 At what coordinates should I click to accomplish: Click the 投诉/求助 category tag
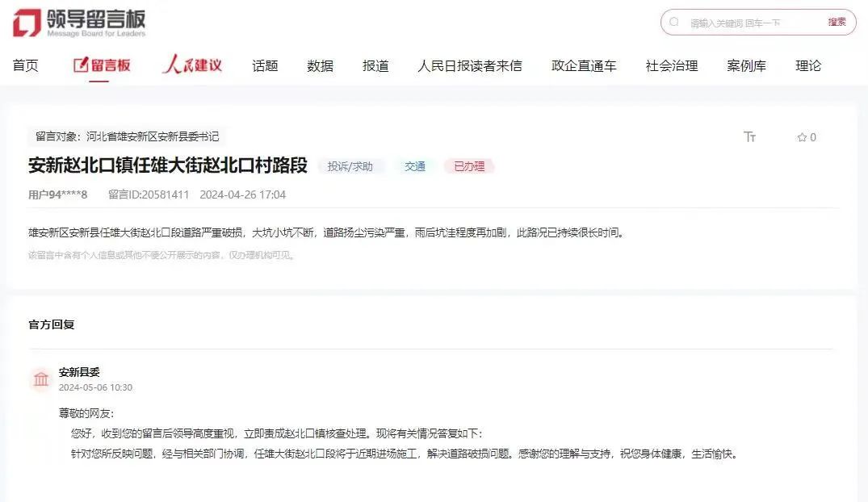[350, 166]
